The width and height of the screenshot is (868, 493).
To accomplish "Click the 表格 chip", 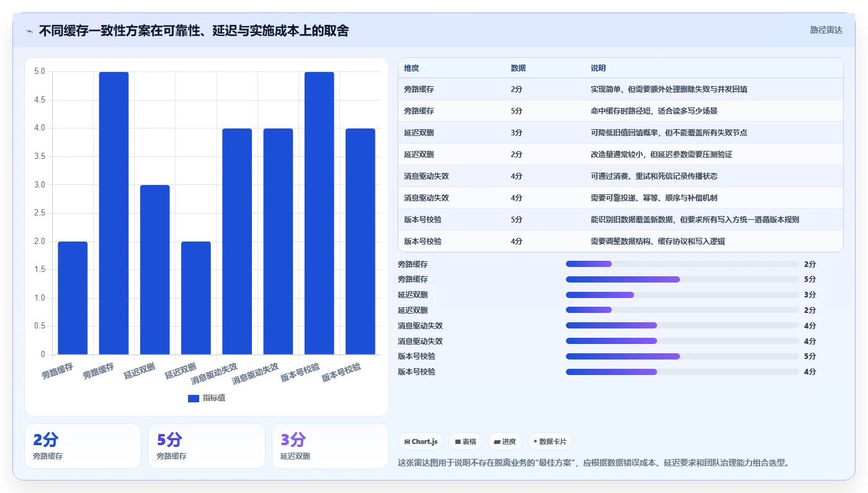I will [x=465, y=441].
